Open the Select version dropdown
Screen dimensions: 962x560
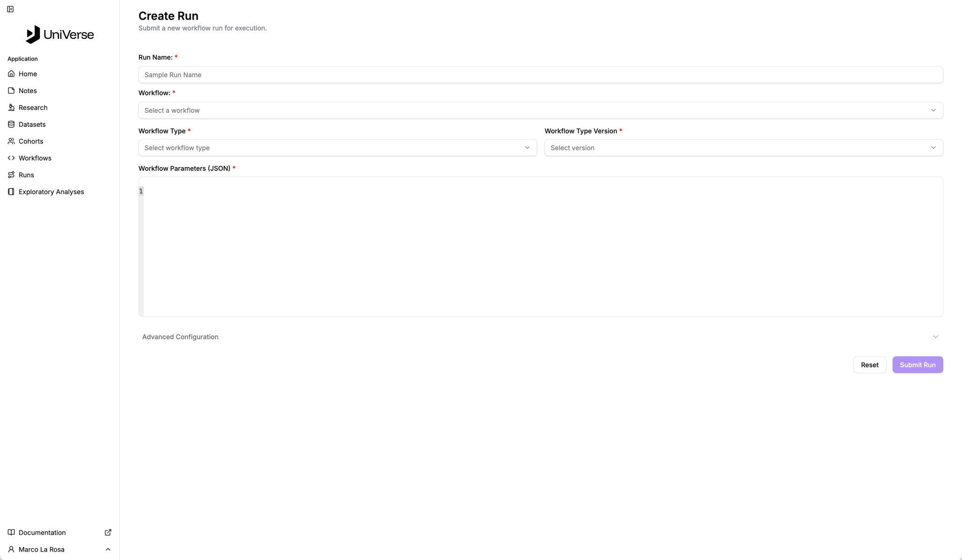click(743, 148)
